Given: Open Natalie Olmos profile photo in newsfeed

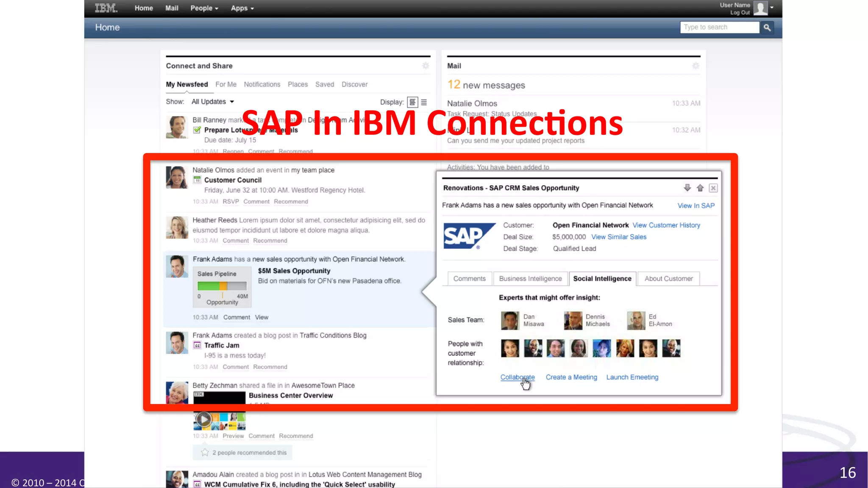Looking at the screenshot, I should point(177,177).
